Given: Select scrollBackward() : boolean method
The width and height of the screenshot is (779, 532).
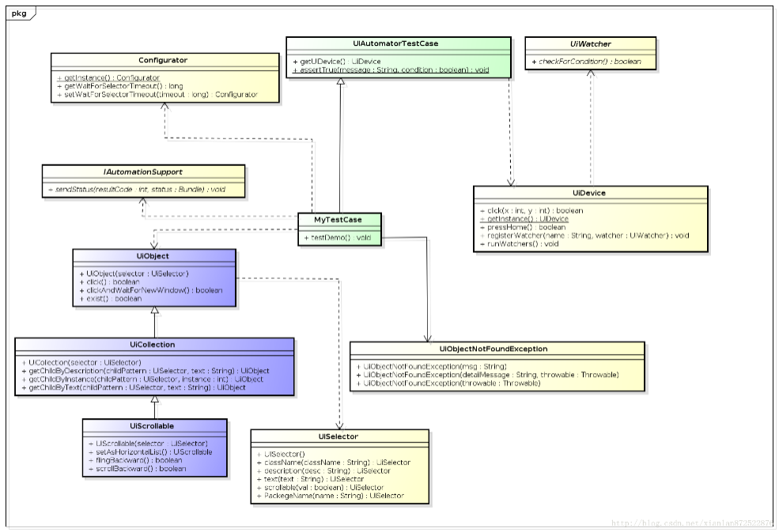Looking at the screenshot, I should (138, 469).
